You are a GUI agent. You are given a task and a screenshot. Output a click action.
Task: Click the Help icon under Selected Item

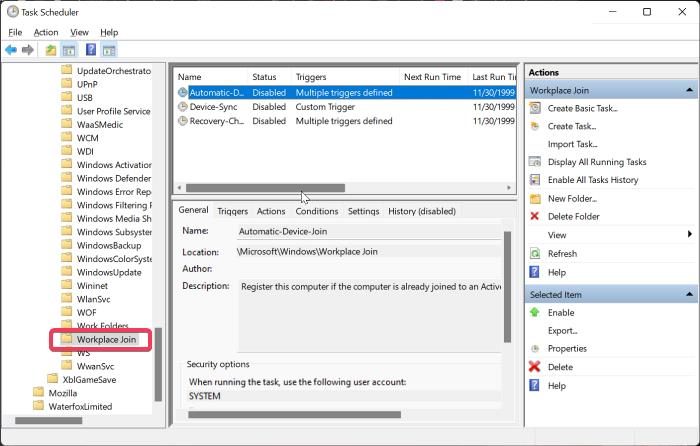534,385
